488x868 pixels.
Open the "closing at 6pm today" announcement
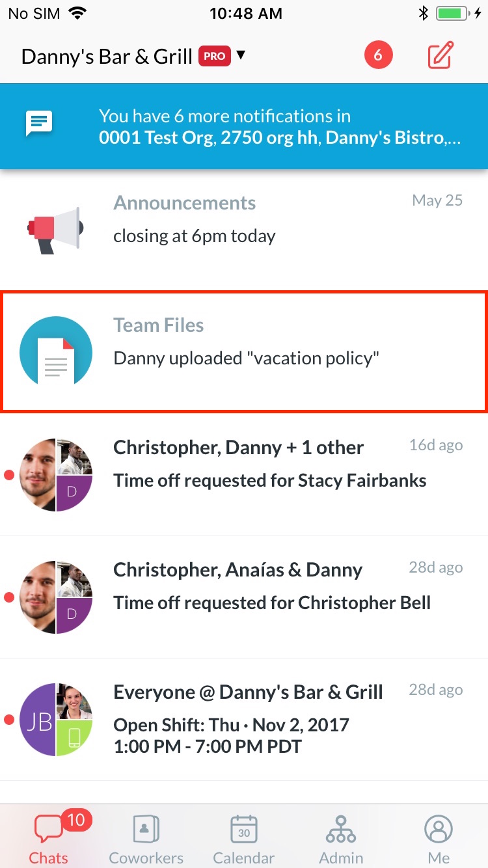[244, 230]
